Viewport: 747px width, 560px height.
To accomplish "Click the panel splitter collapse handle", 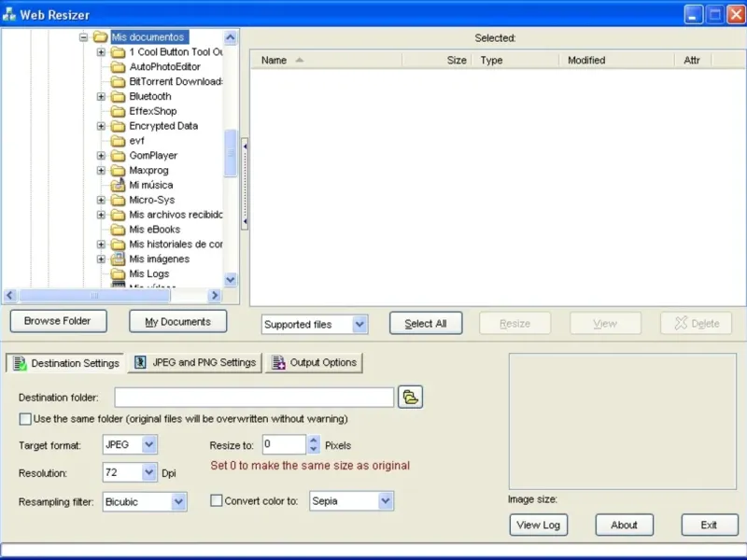I will tap(245, 184).
